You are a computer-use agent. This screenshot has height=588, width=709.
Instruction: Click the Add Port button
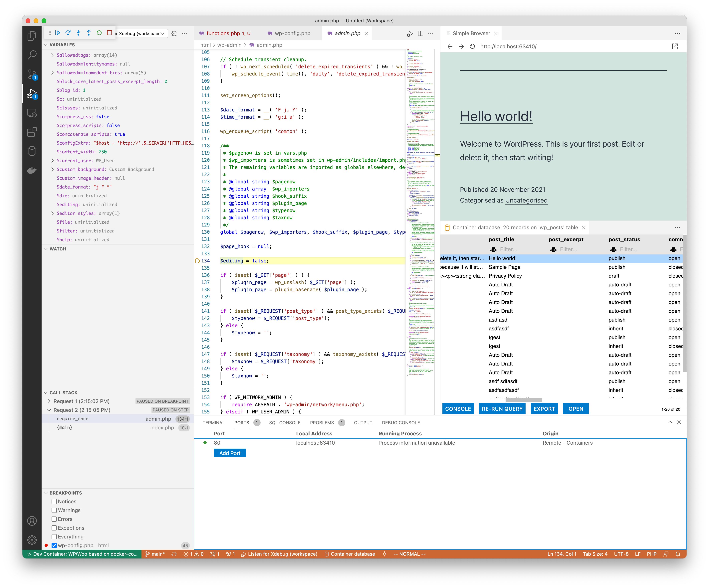click(x=230, y=453)
